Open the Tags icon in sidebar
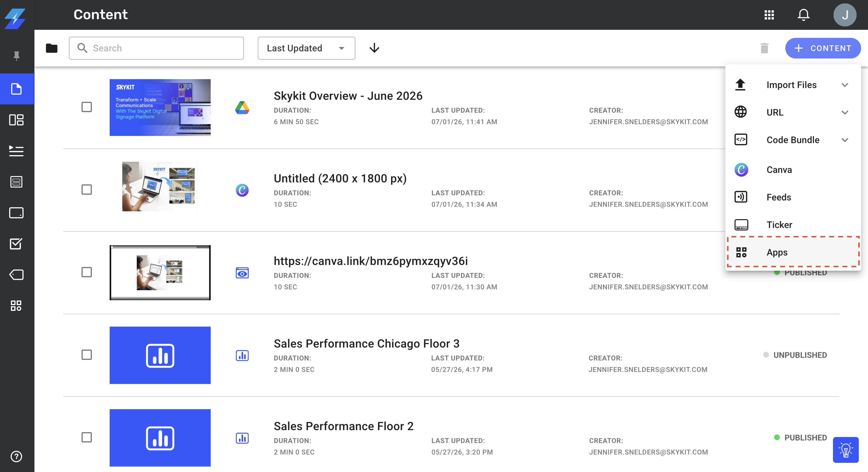The image size is (868, 472). 17,275
